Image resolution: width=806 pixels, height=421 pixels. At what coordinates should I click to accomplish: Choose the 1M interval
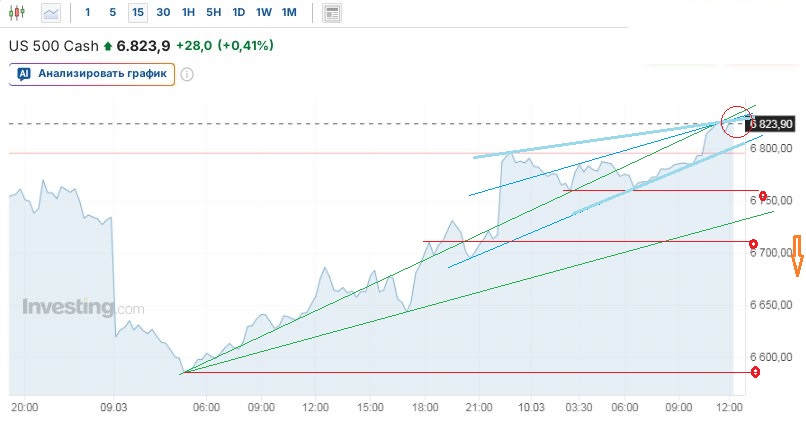(288, 13)
